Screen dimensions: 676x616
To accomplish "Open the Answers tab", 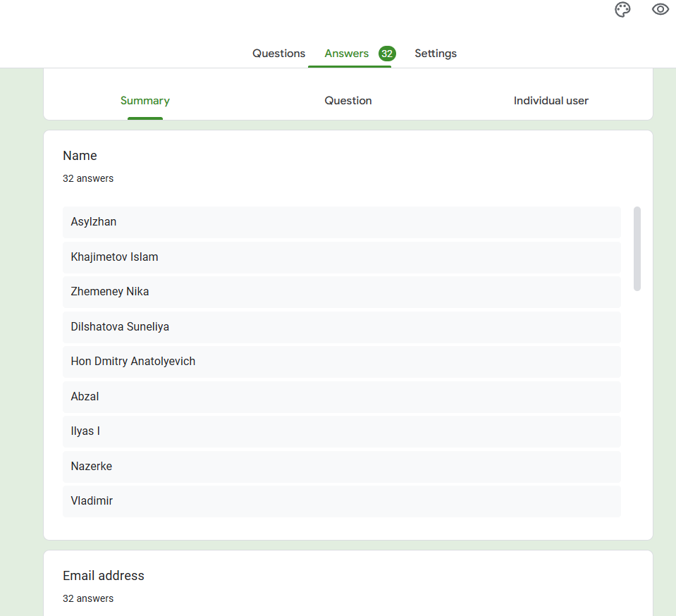I will pyautogui.click(x=346, y=54).
